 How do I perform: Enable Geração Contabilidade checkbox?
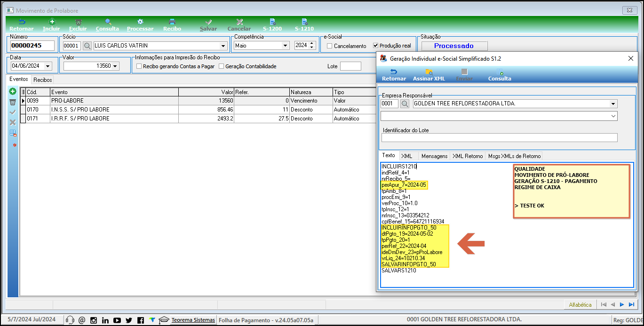(222, 66)
